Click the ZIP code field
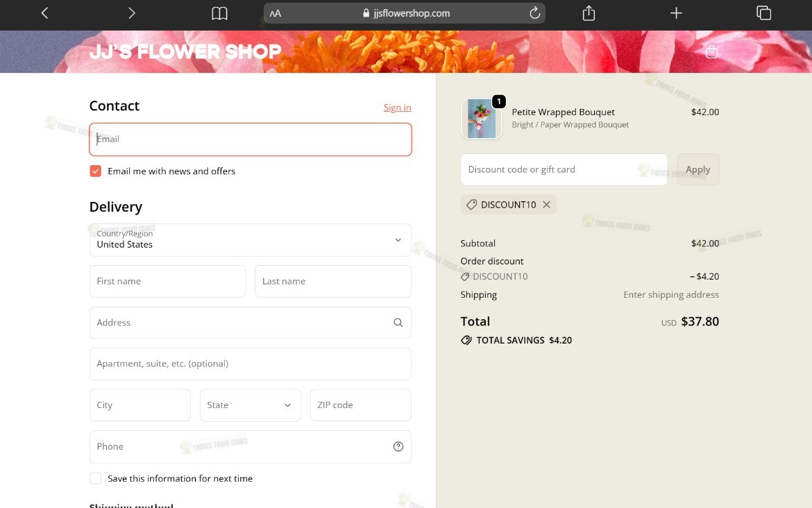812x508 pixels. [360, 405]
